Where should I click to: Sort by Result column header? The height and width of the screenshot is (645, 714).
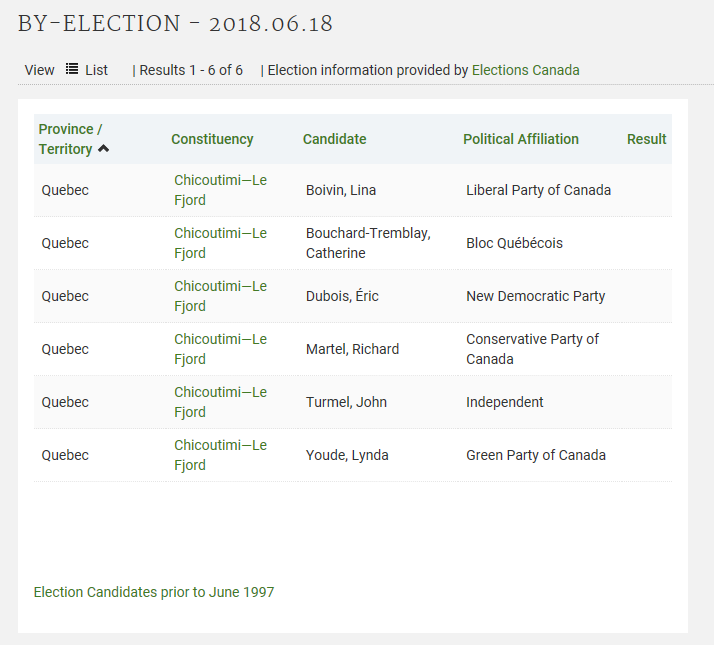(x=646, y=139)
